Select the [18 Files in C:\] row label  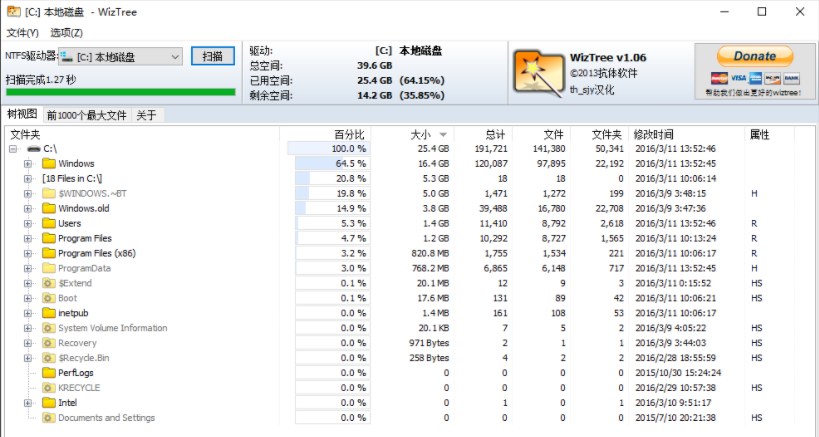click(x=72, y=179)
